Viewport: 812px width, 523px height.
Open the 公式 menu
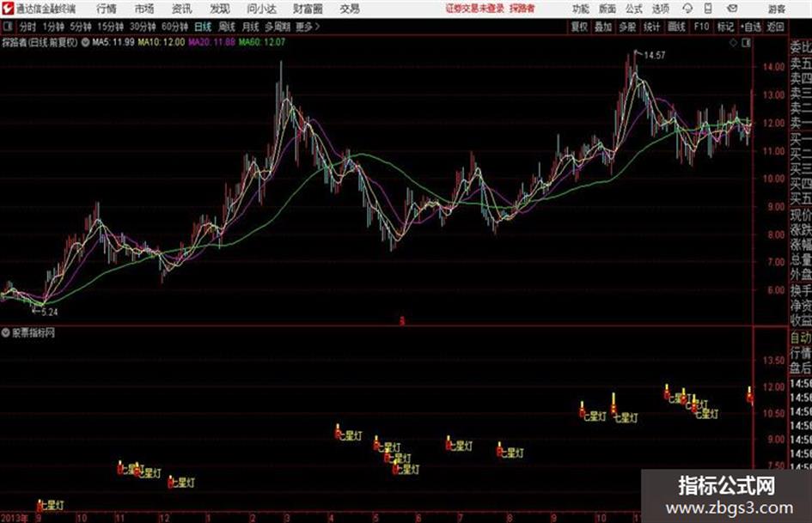pos(634,9)
